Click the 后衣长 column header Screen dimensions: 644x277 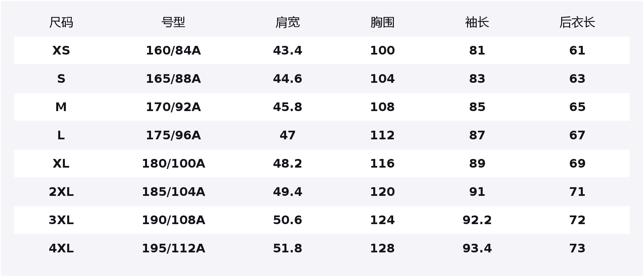click(577, 22)
